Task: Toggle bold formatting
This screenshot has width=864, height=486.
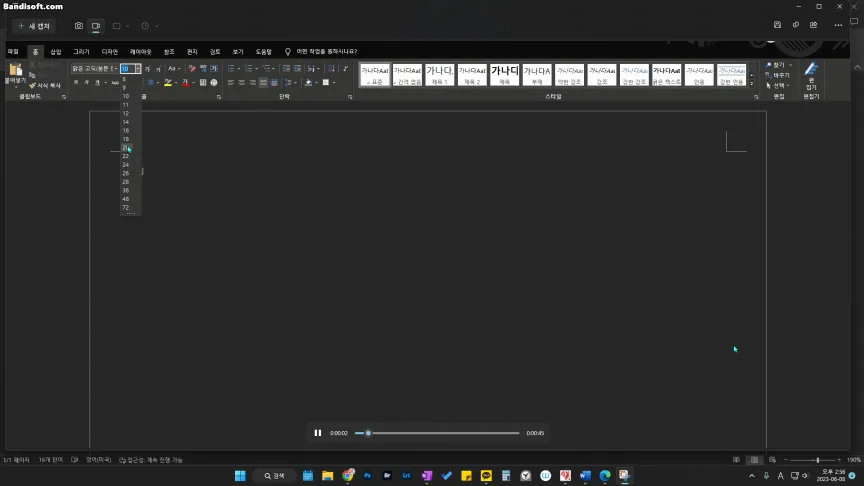Action: (75, 83)
